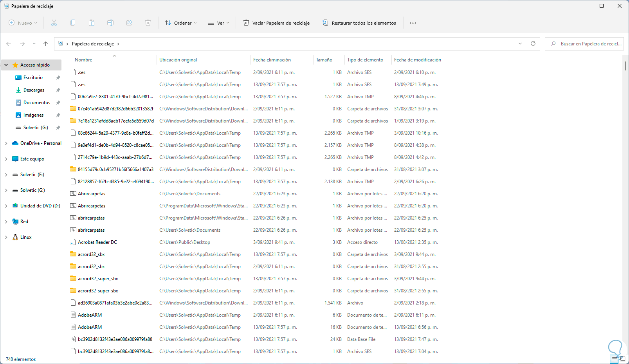
Task: Click the vertical scrollbar thumb of file list
Action: [625, 65]
